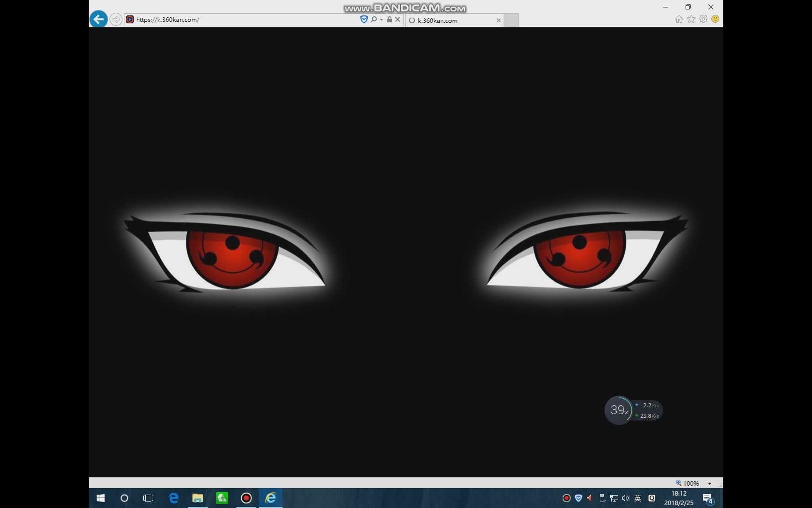Click the red speaker tray icon

(x=589, y=498)
